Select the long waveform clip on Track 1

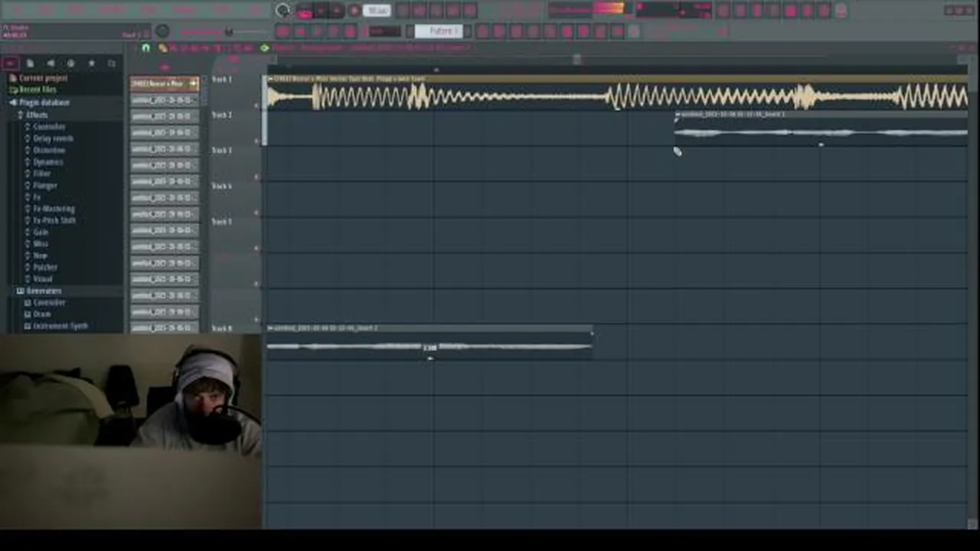[617, 93]
